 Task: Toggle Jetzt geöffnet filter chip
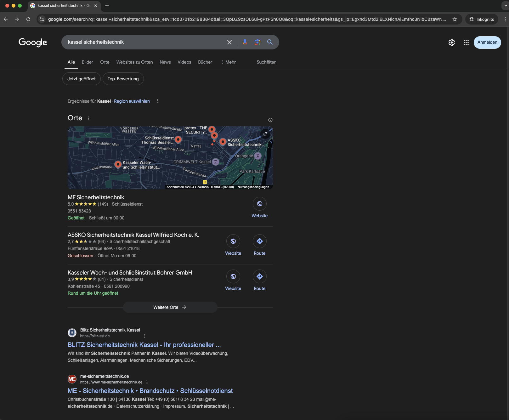pyautogui.click(x=82, y=79)
